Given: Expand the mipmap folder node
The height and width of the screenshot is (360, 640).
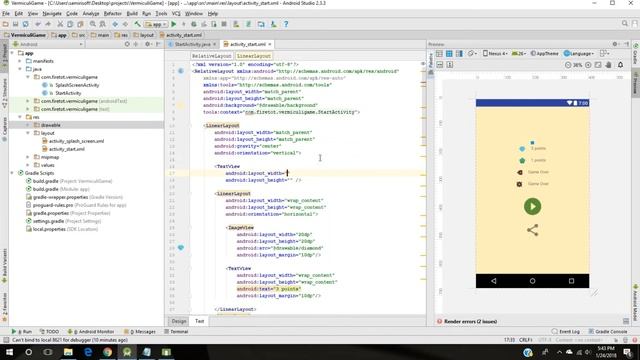Looking at the screenshot, I should [28, 157].
